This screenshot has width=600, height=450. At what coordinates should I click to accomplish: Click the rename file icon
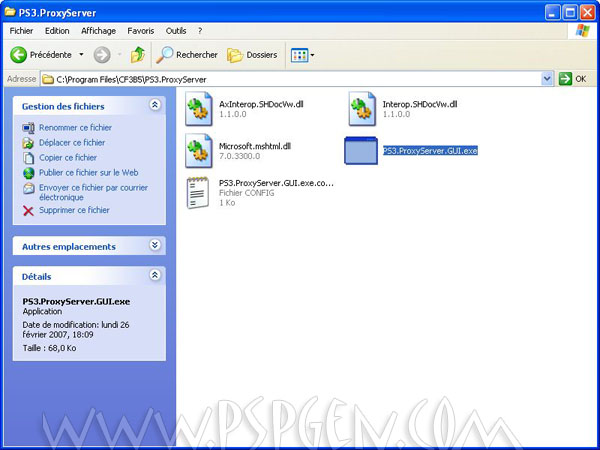coord(29,128)
